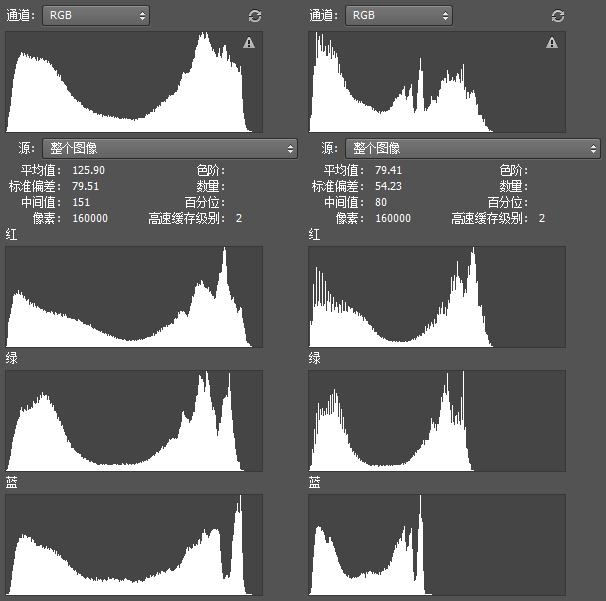Click the right 绿 (green) channel histogram
The height and width of the screenshot is (601, 606).
tap(437, 420)
